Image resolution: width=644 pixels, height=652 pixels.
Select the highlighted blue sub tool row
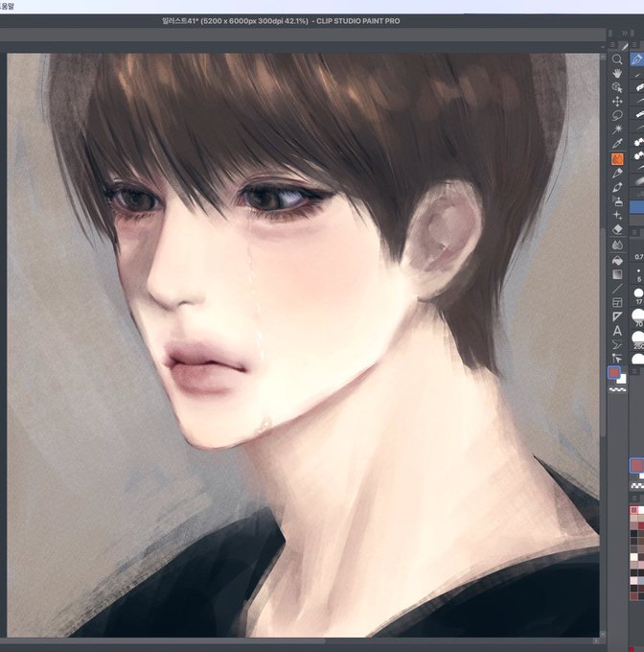pos(637,207)
